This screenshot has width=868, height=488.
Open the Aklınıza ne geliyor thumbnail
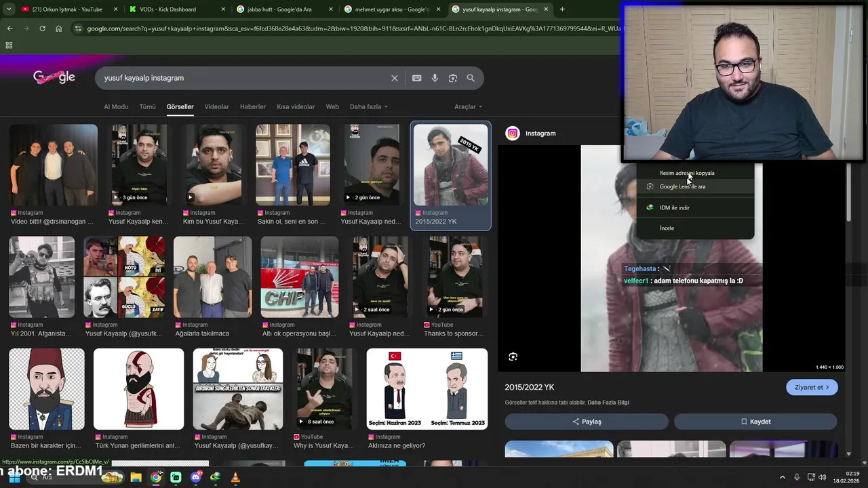[427, 389]
